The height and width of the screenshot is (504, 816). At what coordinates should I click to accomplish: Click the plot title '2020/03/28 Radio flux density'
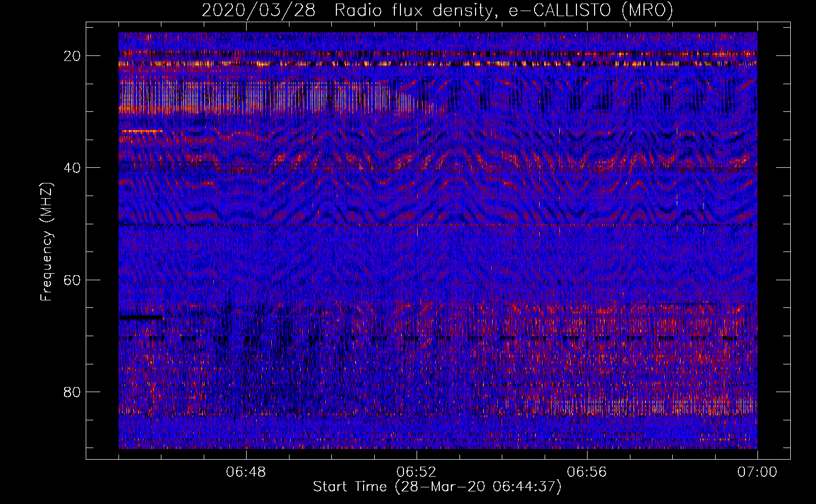[x=438, y=10]
